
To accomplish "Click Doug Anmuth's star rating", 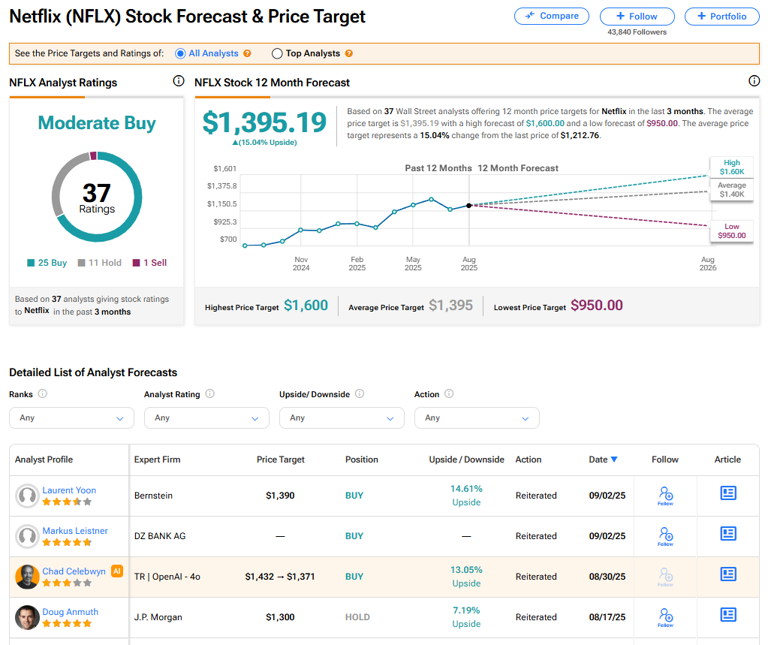I will [x=67, y=624].
